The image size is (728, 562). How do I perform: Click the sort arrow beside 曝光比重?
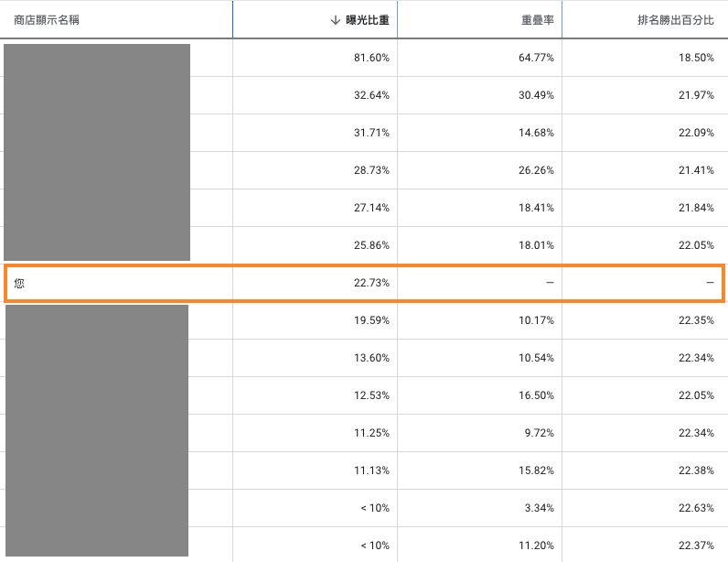336,20
